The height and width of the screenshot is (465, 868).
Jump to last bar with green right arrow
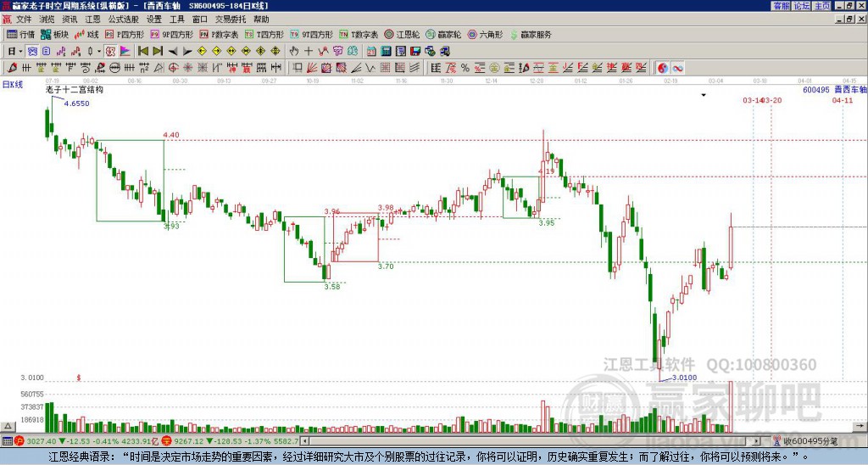pyautogui.click(x=158, y=52)
